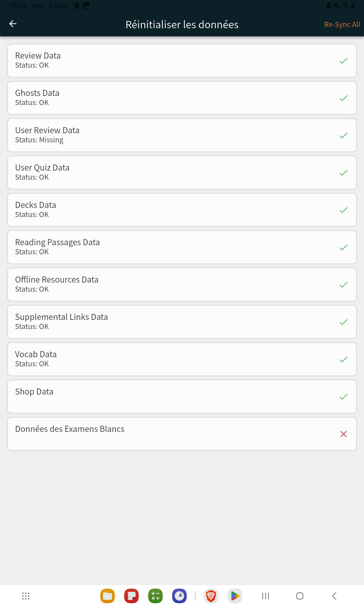Image resolution: width=364 pixels, height=607 pixels.
Task: Click the red X for Données des Examens Blancs
Action: coord(343,434)
